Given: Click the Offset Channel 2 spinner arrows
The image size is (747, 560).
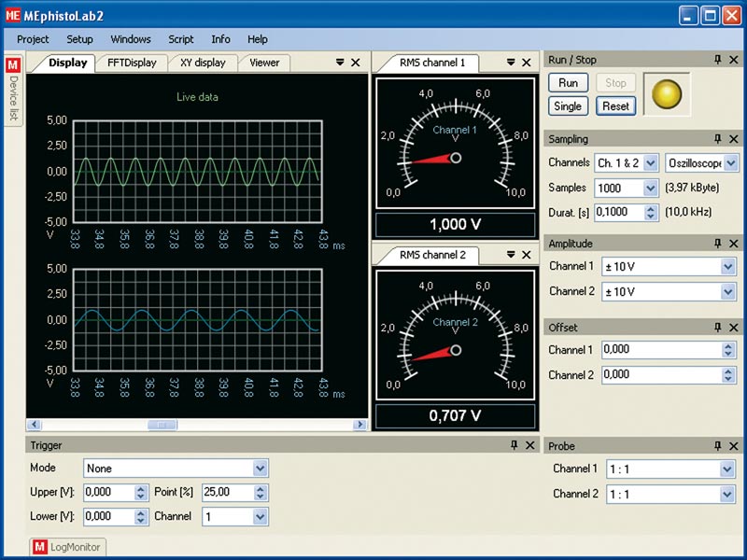Looking at the screenshot, I should pos(728,375).
